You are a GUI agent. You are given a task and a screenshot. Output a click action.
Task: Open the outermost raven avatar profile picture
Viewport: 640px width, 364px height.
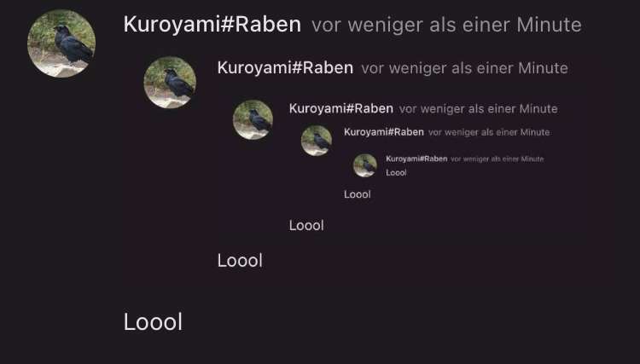tap(61, 43)
